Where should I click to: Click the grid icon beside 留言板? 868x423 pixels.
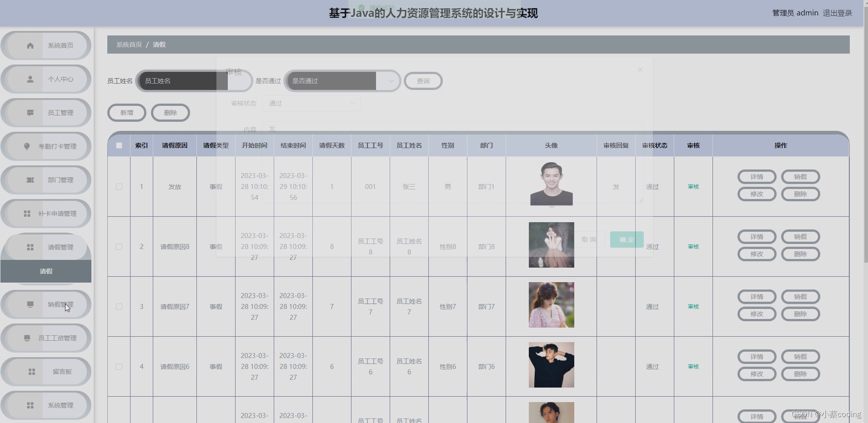coord(32,372)
